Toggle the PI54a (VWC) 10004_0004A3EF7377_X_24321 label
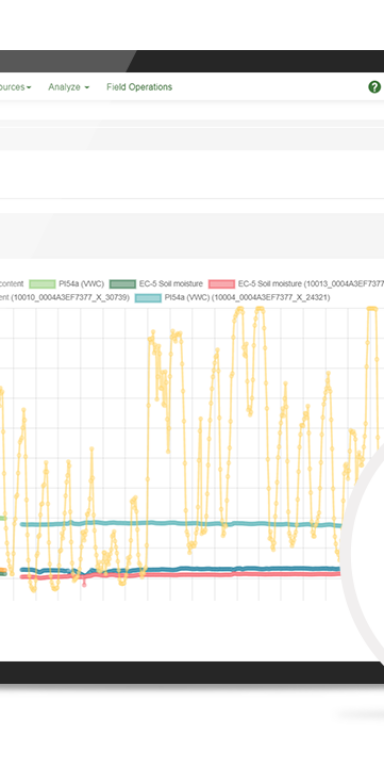This screenshot has height=768, width=384. [x=247, y=297]
